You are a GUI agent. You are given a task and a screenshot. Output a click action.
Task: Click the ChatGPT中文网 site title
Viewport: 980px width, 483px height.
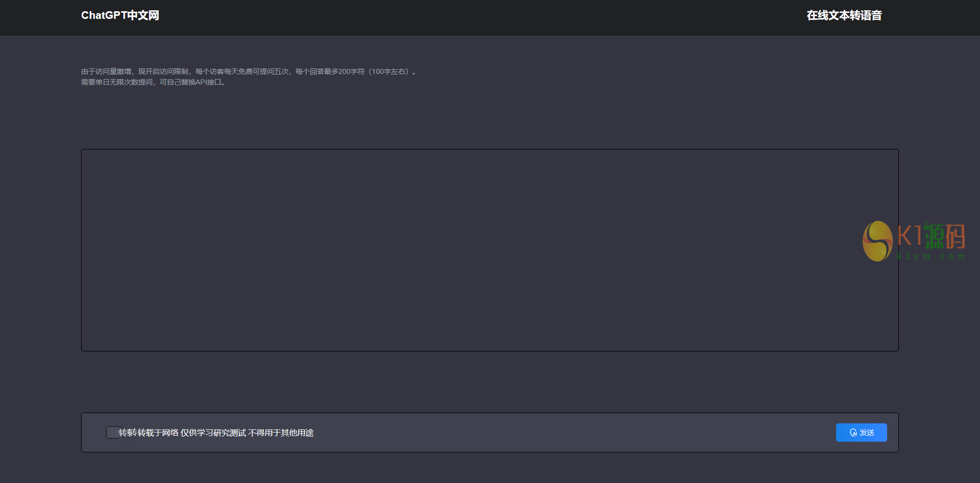click(120, 15)
